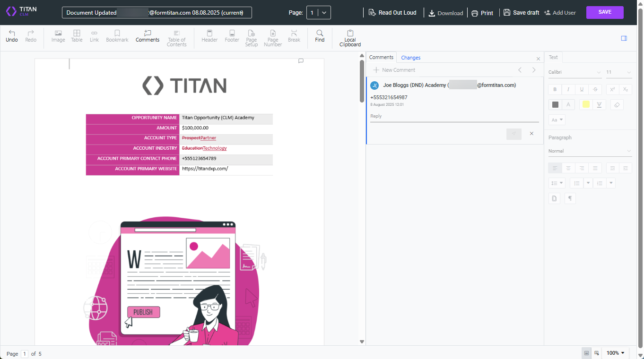Screen dimensions: 644x359
Task: Open the Calibri font dropdown
Action: [574, 72]
